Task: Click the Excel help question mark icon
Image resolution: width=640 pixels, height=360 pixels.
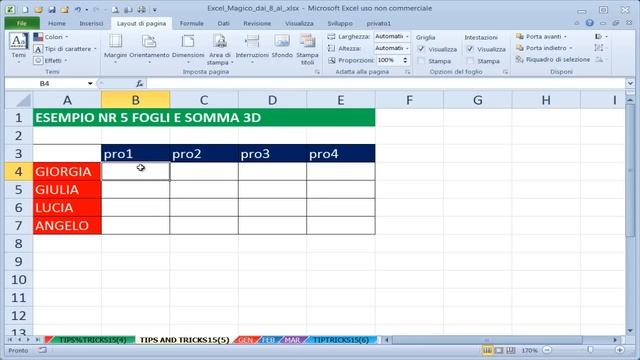Action: pyautogui.click(x=589, y=23)
